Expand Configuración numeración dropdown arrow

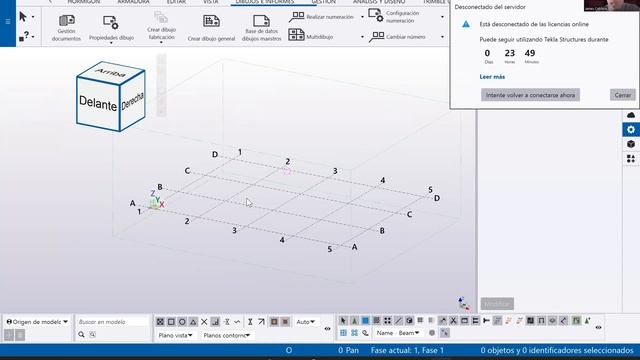coord(442,17)
